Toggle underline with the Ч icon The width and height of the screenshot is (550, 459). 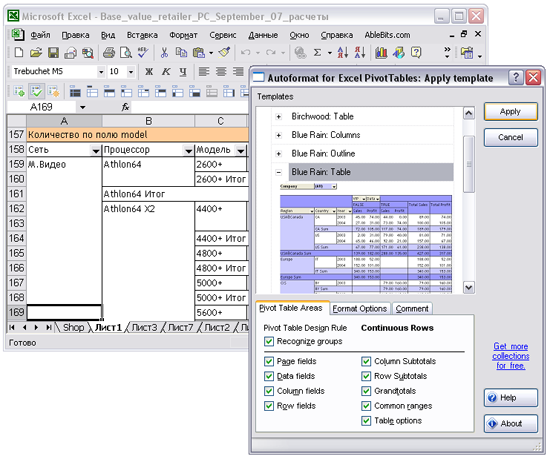(x=183, y=72)
